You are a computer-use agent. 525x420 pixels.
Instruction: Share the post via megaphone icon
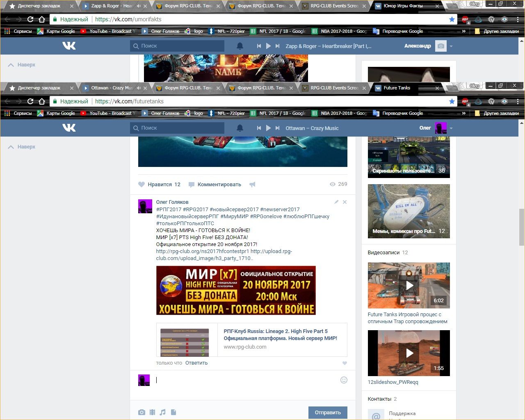click(x=252, y=185)
